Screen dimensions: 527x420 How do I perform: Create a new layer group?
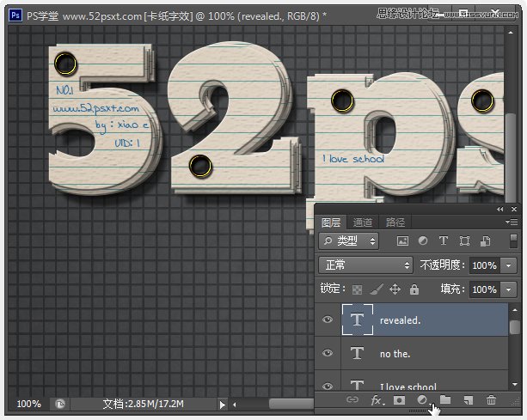445,399
